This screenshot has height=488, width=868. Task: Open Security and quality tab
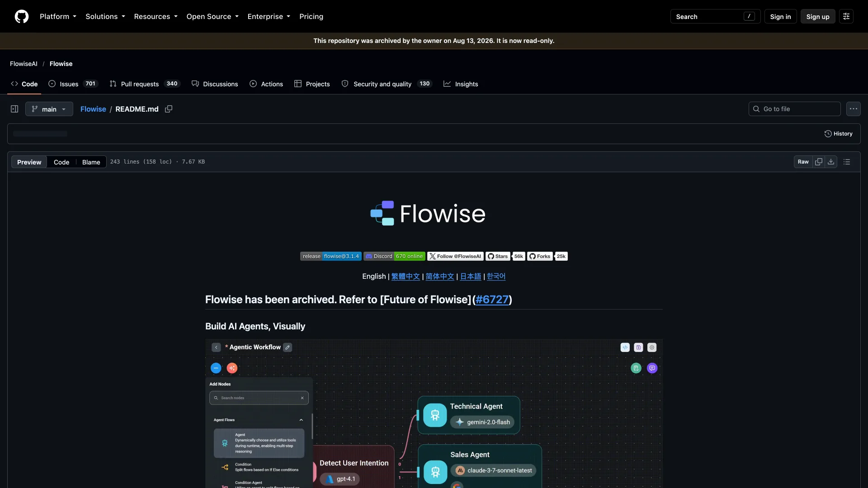point(387,84)
